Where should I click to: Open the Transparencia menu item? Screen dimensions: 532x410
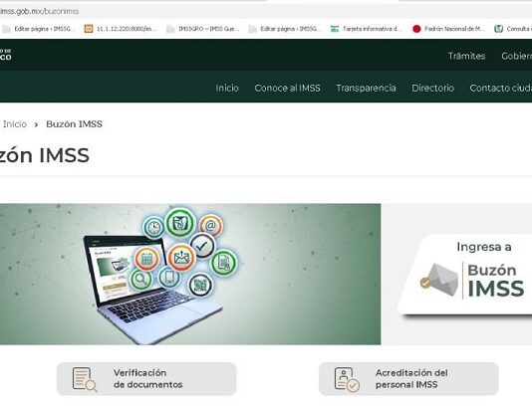coord(366,89)
